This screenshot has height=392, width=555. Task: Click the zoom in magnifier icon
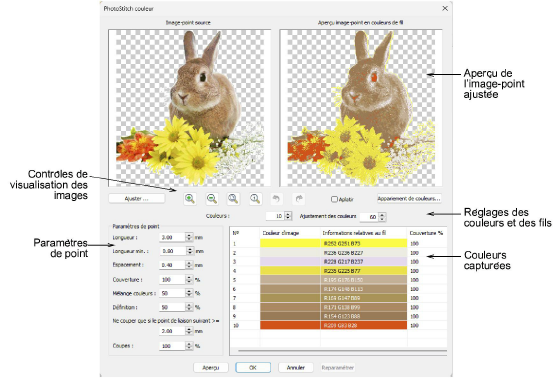coord(190,199)
